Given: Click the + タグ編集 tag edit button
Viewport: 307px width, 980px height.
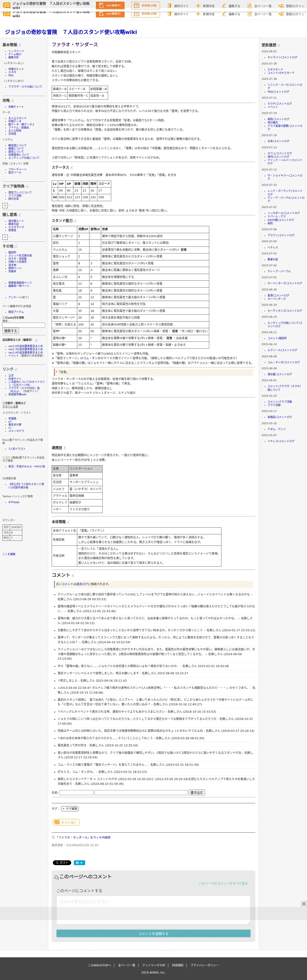Looking at the screenshot, I should (70, 809).
